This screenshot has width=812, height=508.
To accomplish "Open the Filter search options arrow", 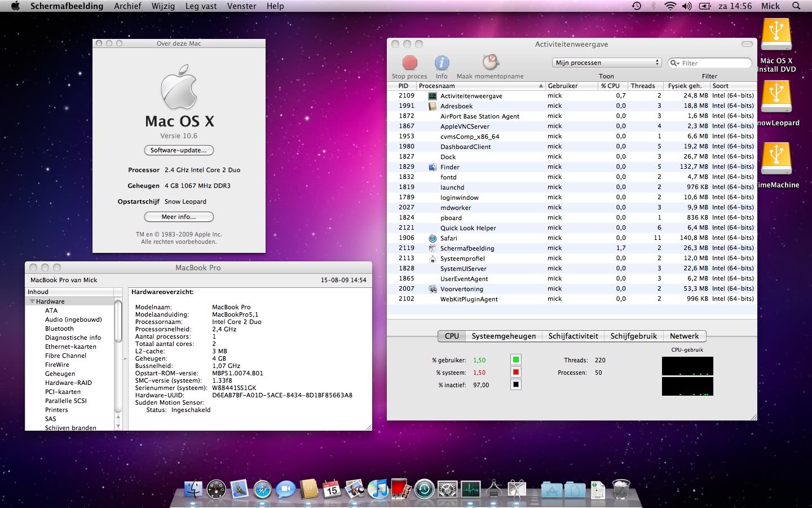I will pos(675,63).
